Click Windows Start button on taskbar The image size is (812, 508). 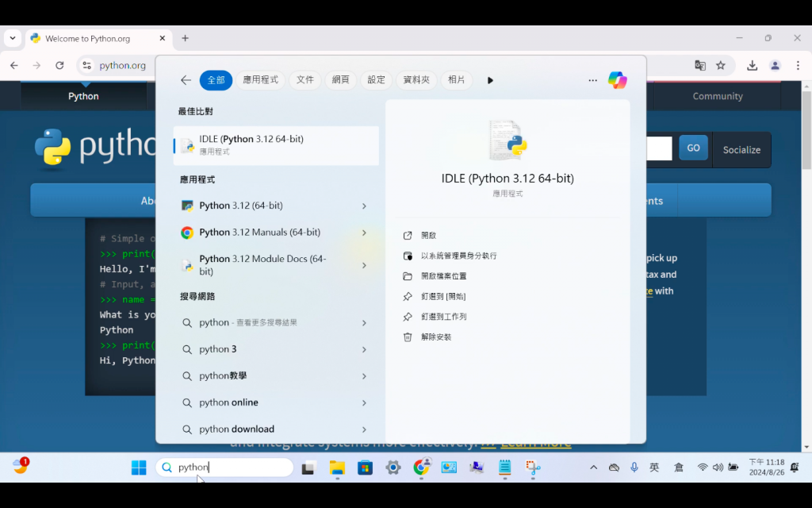click(139, 468)
